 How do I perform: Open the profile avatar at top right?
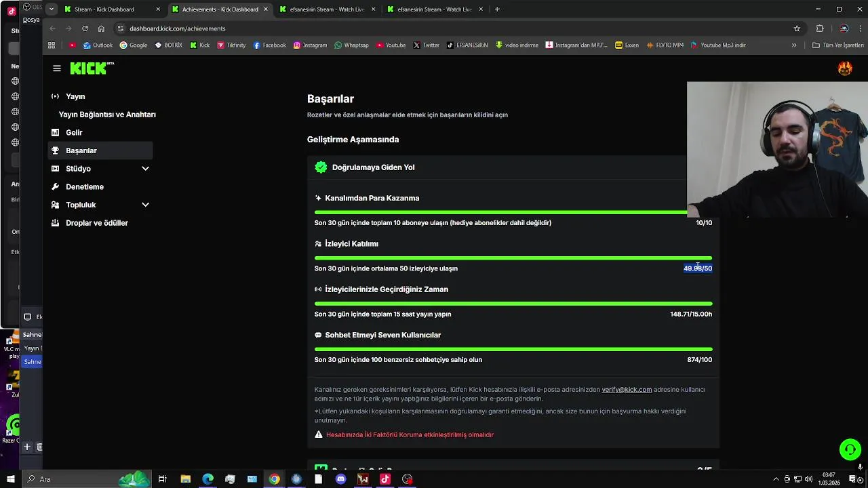click(845, 68)
